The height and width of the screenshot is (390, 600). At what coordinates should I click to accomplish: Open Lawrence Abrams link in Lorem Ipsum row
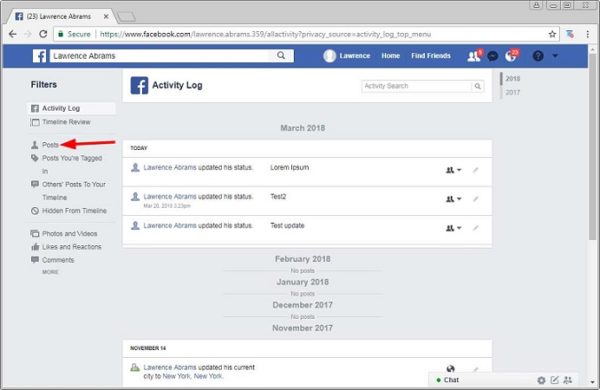click(x=170, y=168)
